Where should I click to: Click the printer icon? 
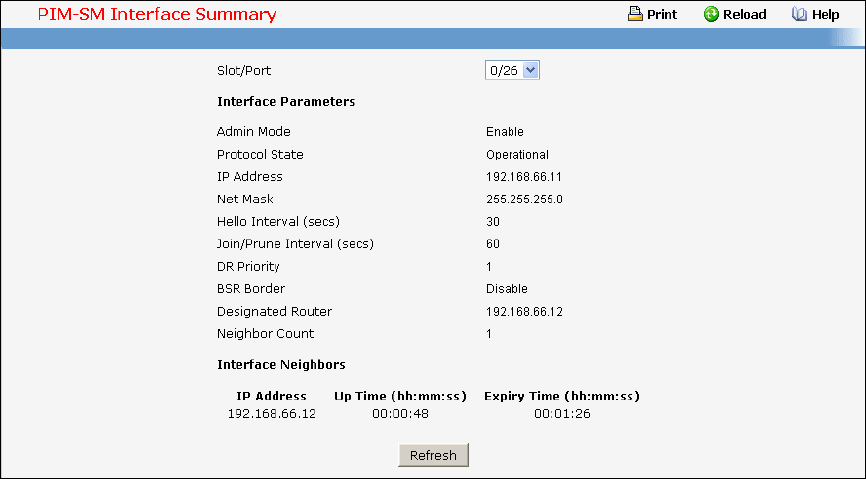pyautogui.click(x=635, y=14)
